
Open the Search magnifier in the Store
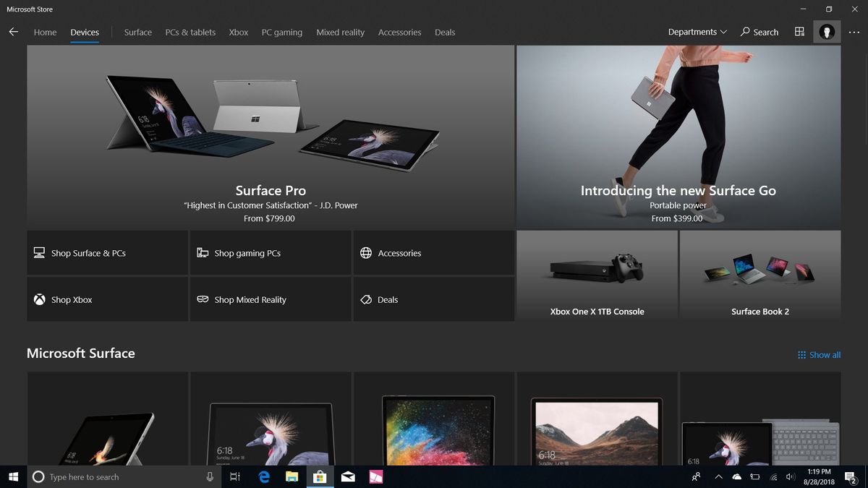(x=759, y=32)
